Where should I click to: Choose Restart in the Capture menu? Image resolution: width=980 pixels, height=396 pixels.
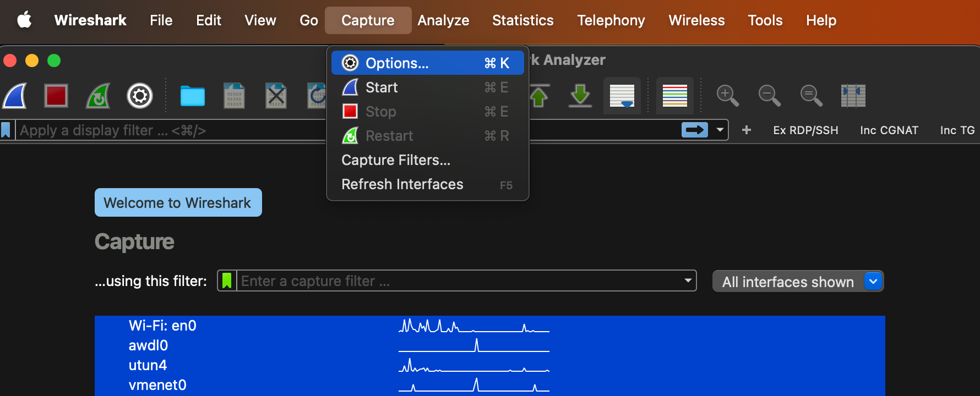(427, 136)
